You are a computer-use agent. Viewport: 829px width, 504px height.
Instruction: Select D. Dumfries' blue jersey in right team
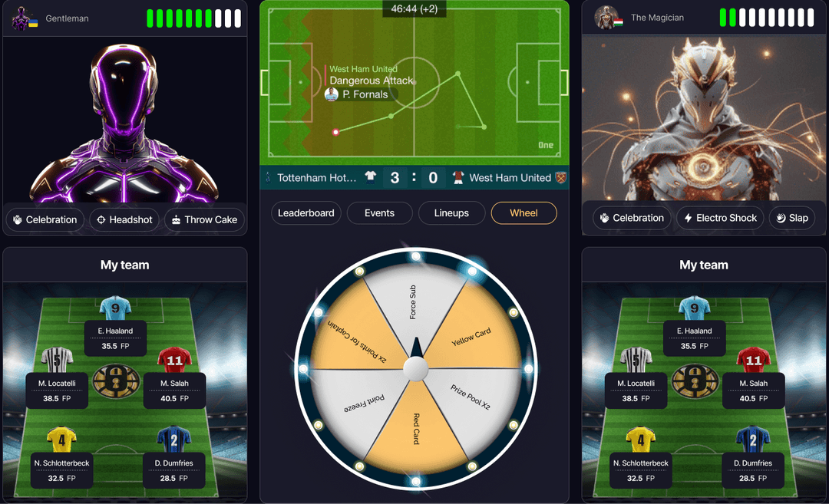pos(752,440)
